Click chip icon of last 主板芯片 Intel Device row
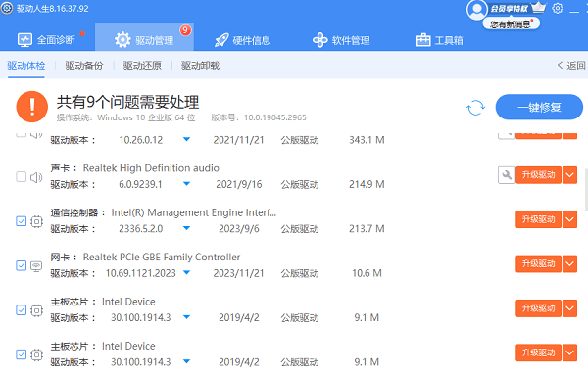 [x=36, y=354]
